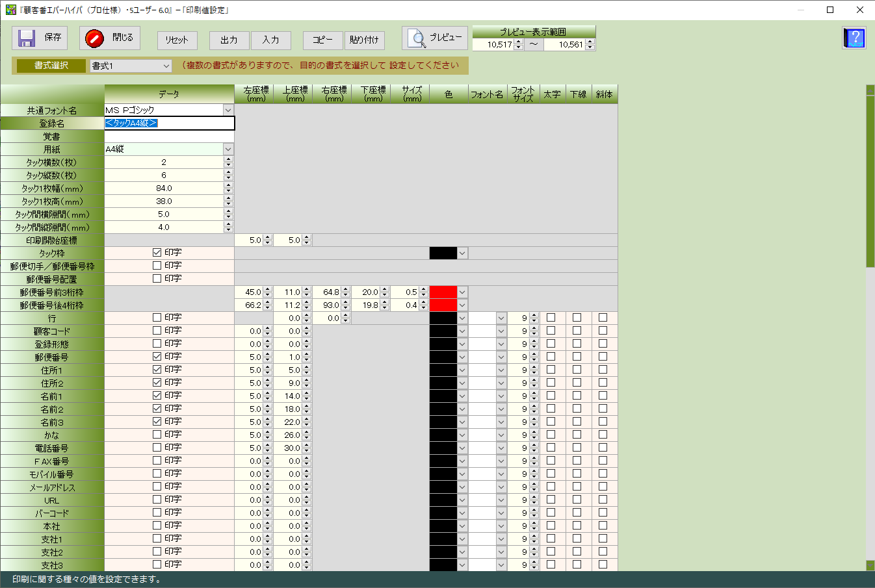Click red color swatch in 郵便番号前3桁枠 row
Screen dimensions: 875x588
point(443,292)
